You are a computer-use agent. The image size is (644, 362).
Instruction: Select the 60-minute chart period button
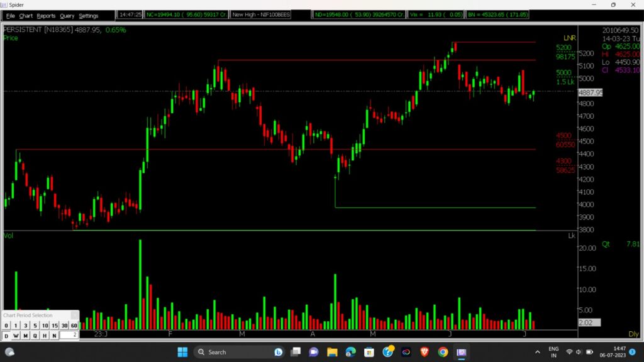74,326
